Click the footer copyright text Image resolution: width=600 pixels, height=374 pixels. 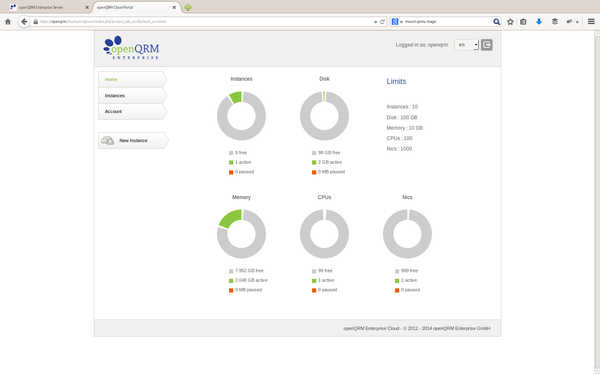pos(417,328)
